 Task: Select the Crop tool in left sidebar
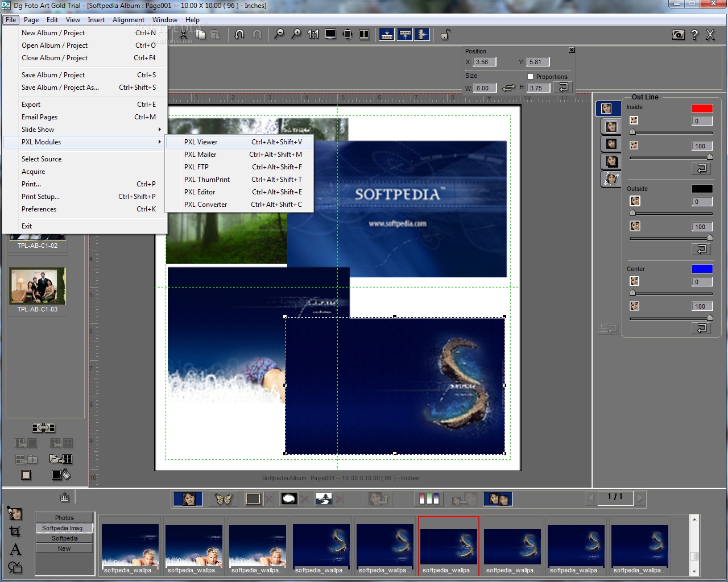pos(15,531)
